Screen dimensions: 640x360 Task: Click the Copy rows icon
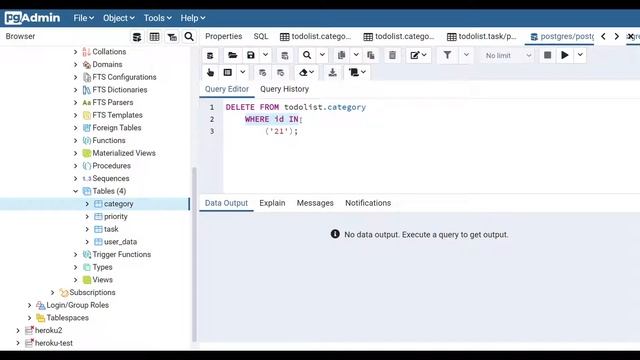341,55
